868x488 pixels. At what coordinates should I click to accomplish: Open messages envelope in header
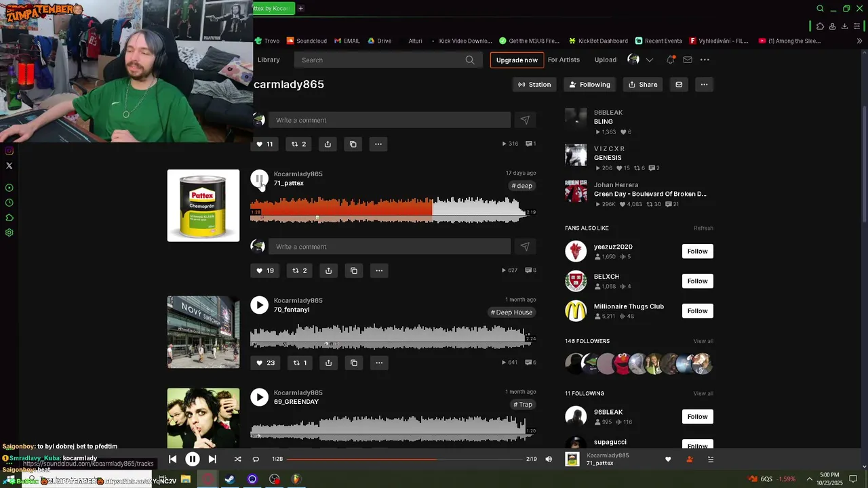(x=688, y=60)
